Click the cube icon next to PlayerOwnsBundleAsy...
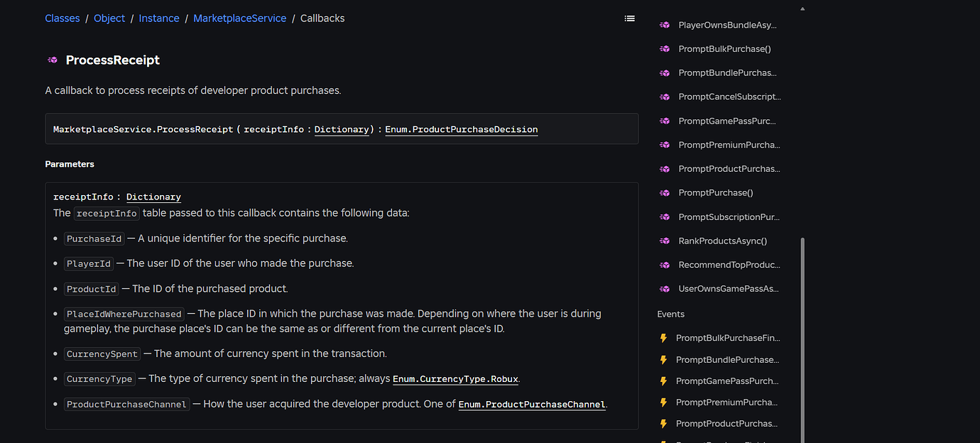Viewport: 980px width, 443px height. [x=665, y=25]
